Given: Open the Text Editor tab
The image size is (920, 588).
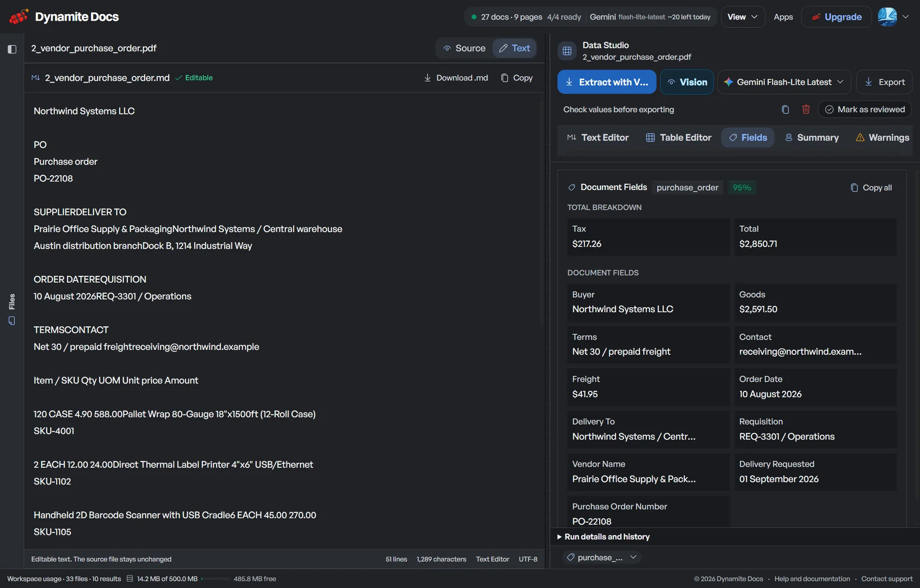Looking at the screenshot, I should click(598, 138).
